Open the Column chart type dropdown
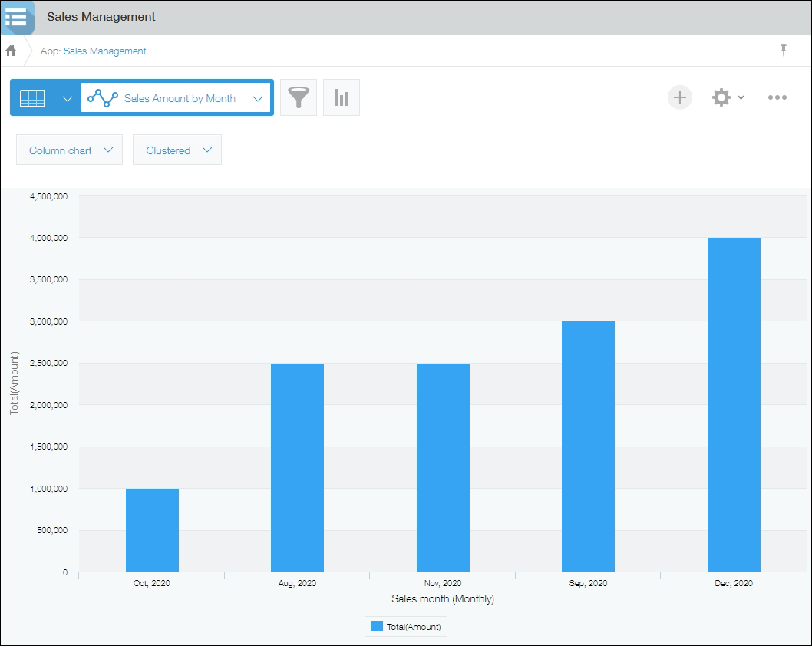This screenshot has height=646, width=812. pyautogui.click(x=69, y=150)
